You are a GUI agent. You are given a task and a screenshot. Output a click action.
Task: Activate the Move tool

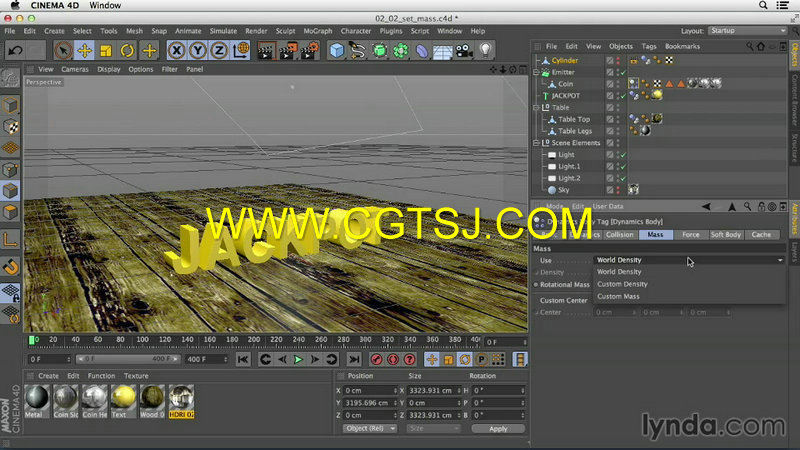point(85,51)
